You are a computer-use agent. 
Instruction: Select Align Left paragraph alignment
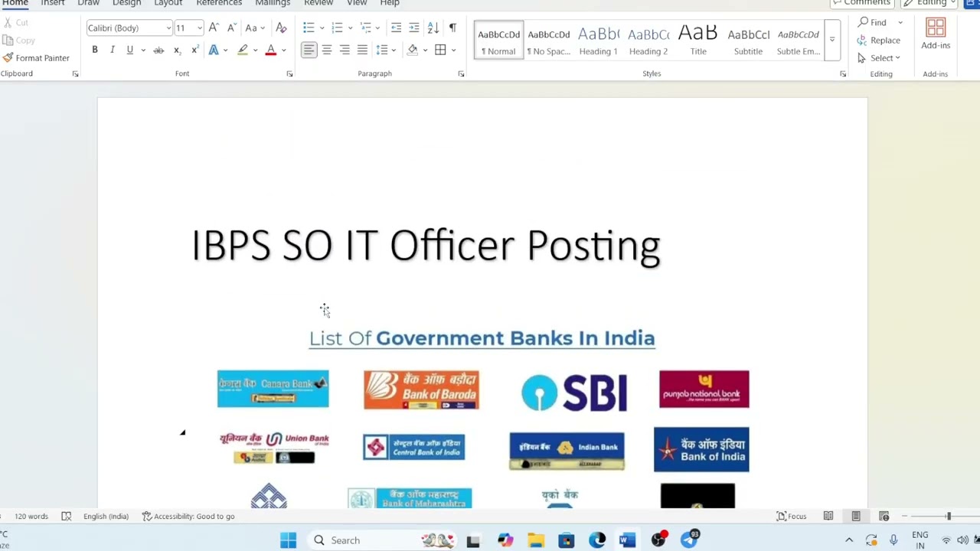click(309, 50)
